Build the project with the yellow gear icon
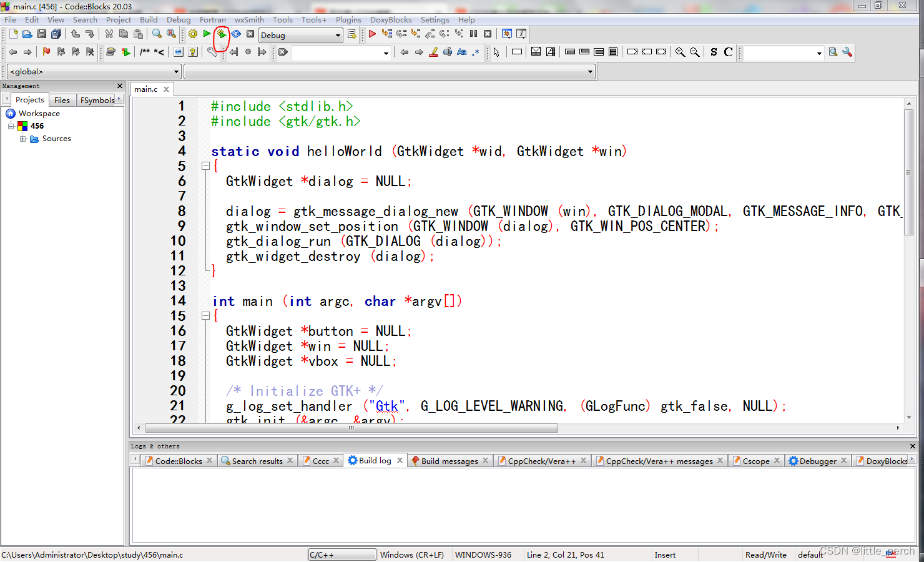This screenshot has height=562, width=924. tap(193, 34)
